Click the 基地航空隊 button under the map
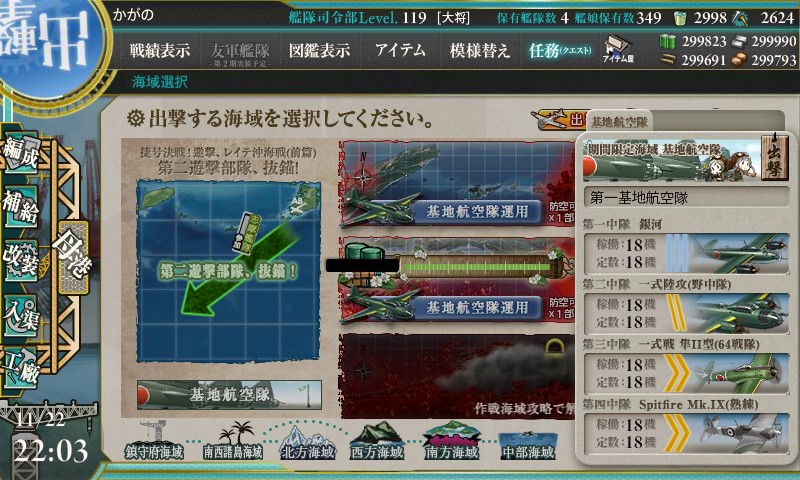Screen dimensions: 800x480 point(229,394)
